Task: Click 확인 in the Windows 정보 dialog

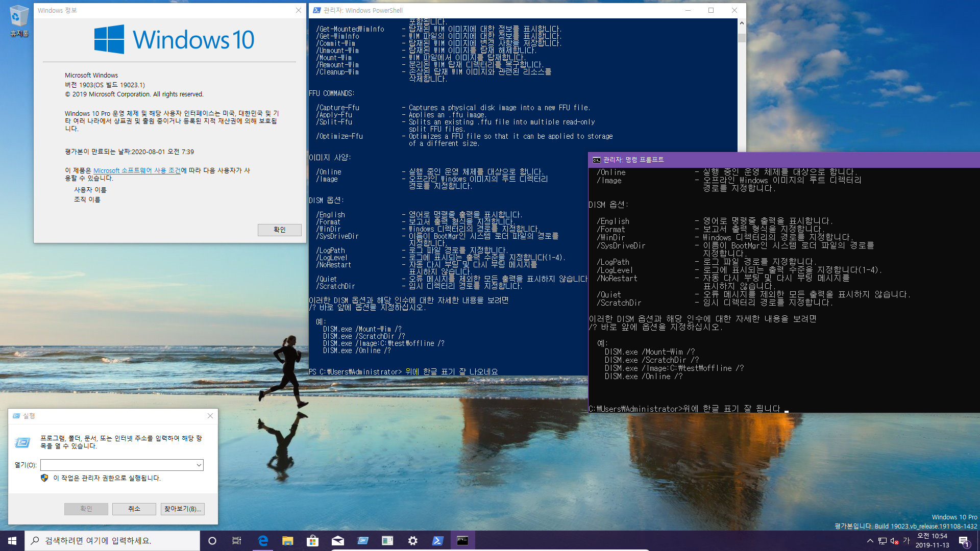Action: pos(279,230)
